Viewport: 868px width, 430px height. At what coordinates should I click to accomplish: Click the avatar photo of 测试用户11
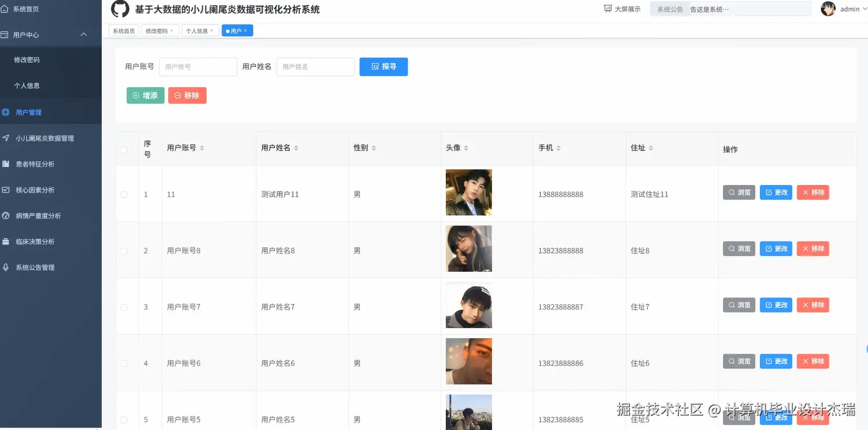[x=469, y=193]
